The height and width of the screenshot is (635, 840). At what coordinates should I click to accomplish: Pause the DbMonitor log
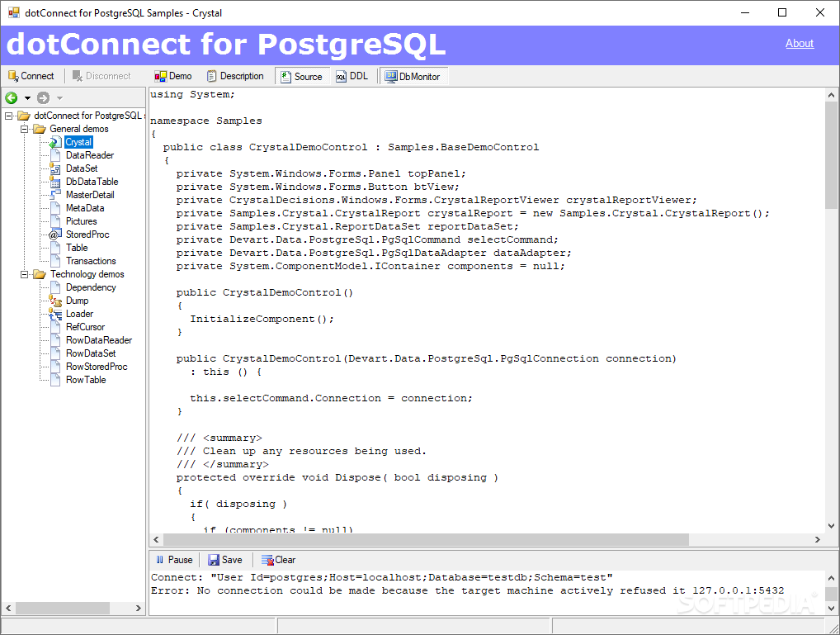(174, 560)
